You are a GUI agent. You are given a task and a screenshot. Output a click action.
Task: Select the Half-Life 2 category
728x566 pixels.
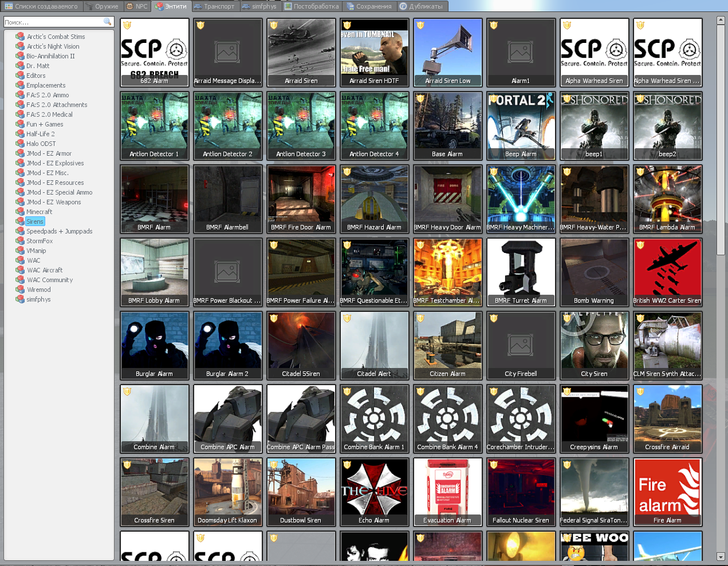coord(41,134)
